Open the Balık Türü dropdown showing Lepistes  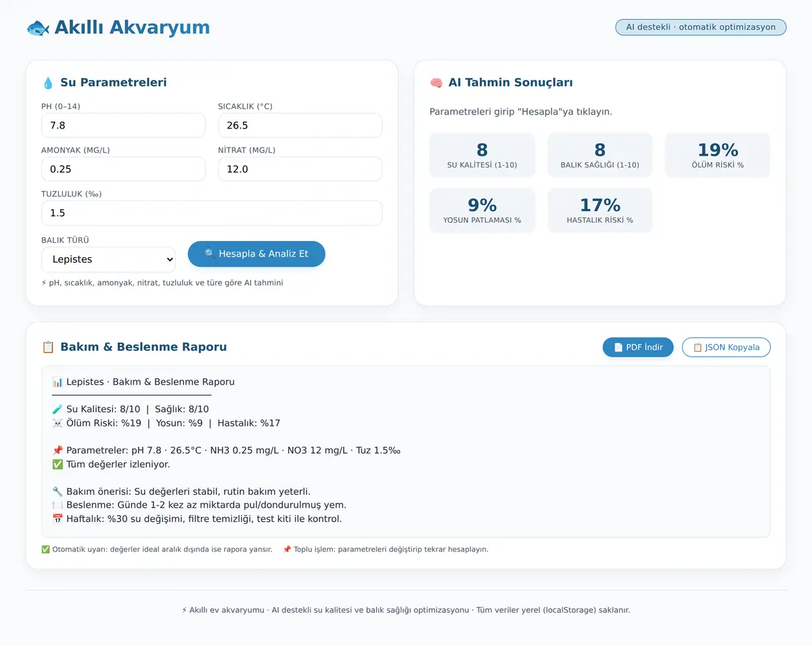pos(108,259)
